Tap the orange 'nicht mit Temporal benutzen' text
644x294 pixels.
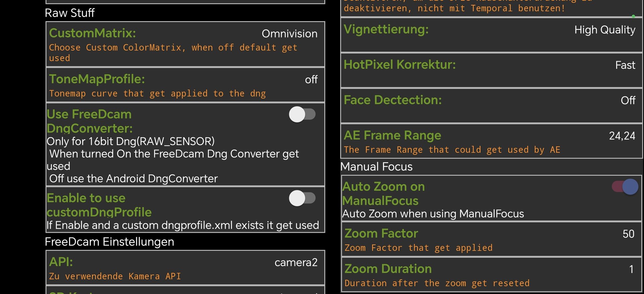pyautogui.click(x=454, y=8)
